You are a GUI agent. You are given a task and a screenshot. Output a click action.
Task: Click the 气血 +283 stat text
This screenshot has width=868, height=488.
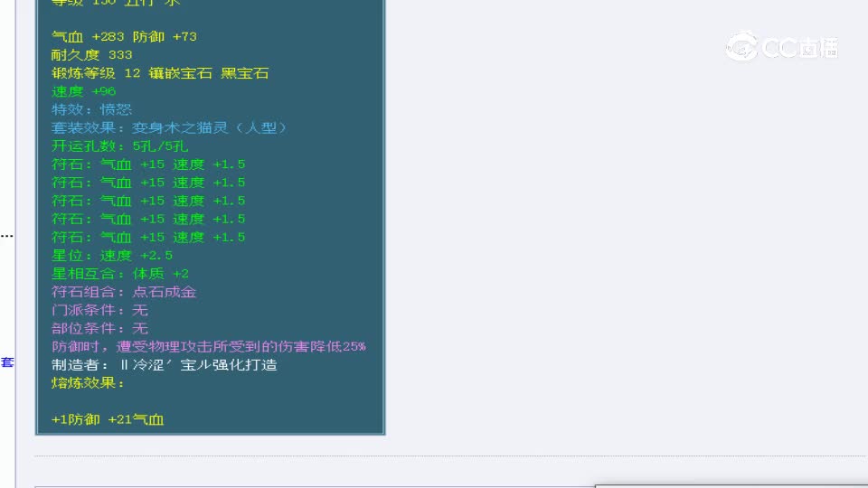pyautogui.click(x=88, y=36)
